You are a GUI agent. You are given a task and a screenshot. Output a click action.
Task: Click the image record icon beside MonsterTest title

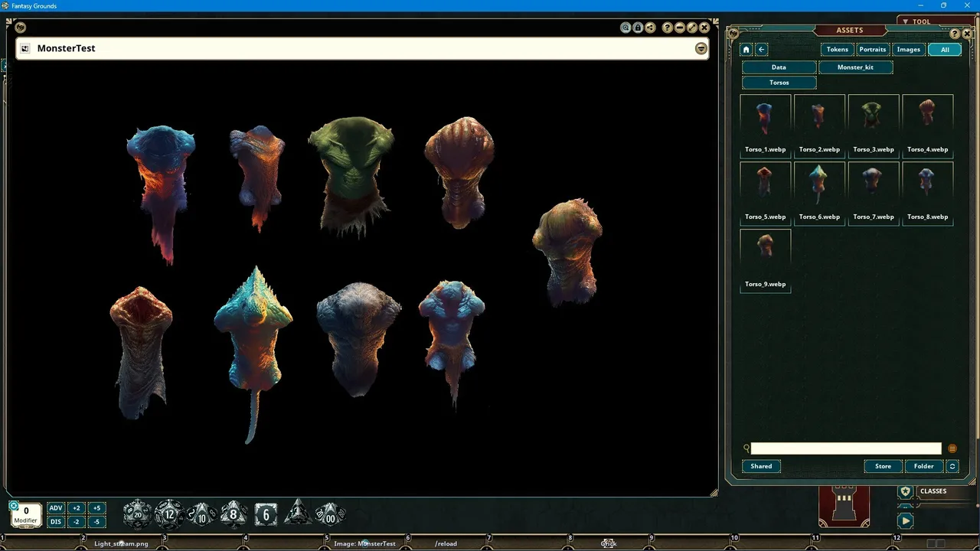click(25, 48)
